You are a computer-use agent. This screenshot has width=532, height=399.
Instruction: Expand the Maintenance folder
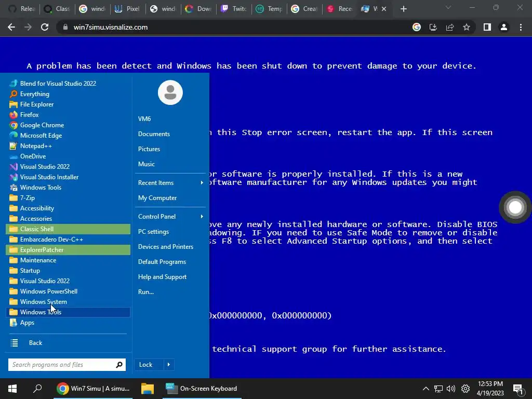pyautogui.click(x=68, y=260)
